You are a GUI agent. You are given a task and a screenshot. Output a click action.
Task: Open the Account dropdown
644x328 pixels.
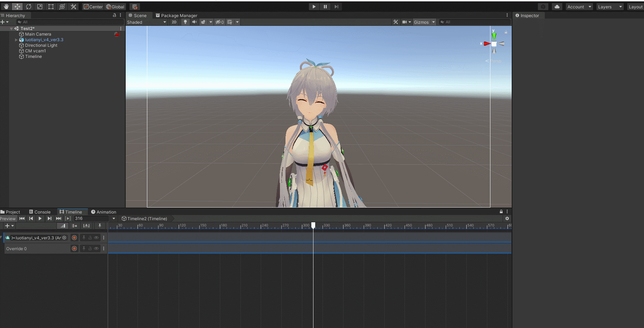(x=579, y=7)
